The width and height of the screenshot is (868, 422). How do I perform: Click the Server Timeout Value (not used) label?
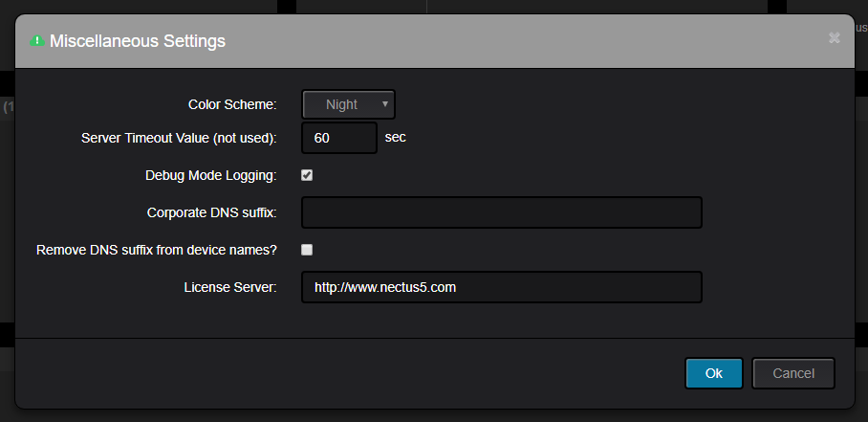pos(179,138)
